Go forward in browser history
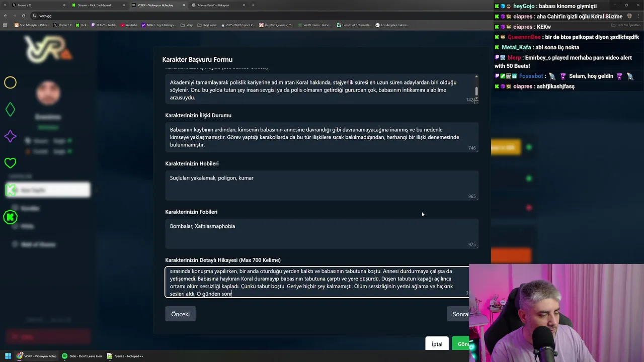This screenshot has width=644, height=362. [15, 16]
